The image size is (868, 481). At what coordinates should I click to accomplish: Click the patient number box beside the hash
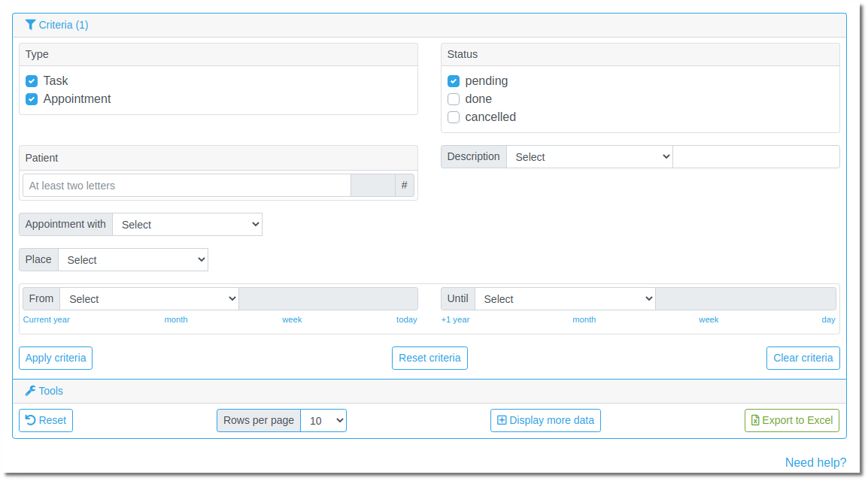pos(373,186)
